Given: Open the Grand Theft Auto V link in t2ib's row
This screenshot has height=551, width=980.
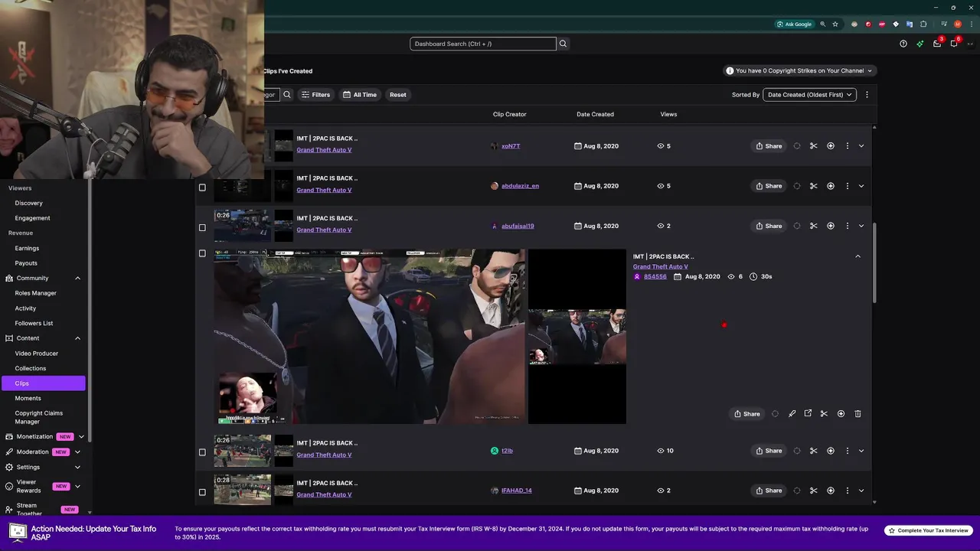Looking at the screenshot, I should 324,455.
